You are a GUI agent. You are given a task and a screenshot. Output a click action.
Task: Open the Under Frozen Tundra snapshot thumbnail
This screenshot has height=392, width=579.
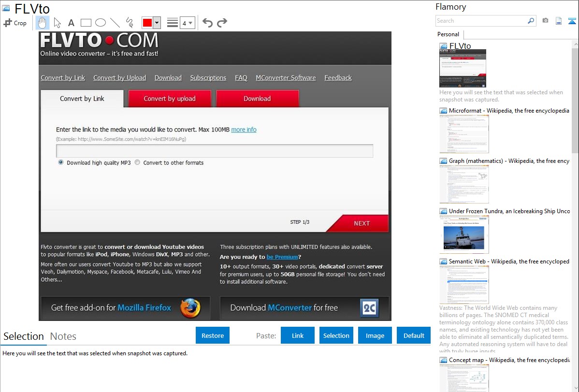click(464, 234)
